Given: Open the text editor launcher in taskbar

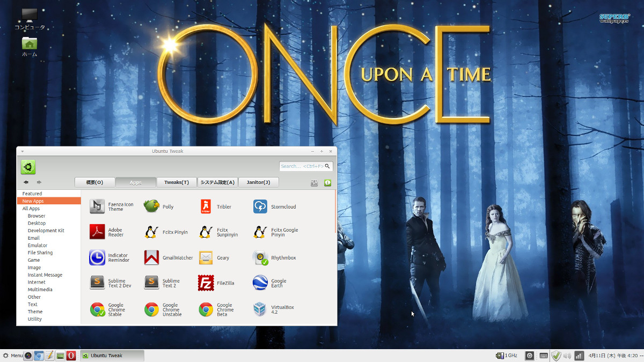Looking at the screenshot, I should 49,356.
